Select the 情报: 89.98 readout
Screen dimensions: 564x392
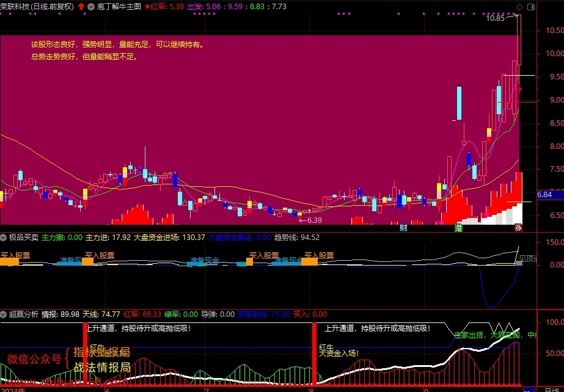click(60, 314)
